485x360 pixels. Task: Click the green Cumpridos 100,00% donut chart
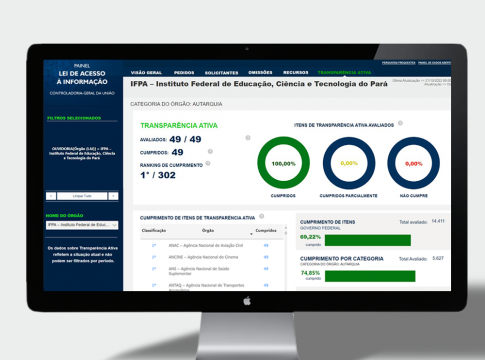pos(283,163)
